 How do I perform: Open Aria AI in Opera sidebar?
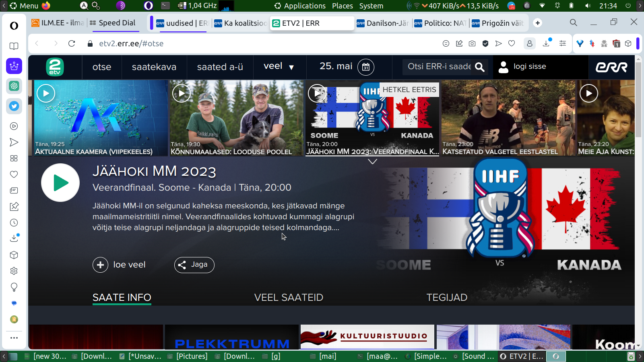pos(14,66)
